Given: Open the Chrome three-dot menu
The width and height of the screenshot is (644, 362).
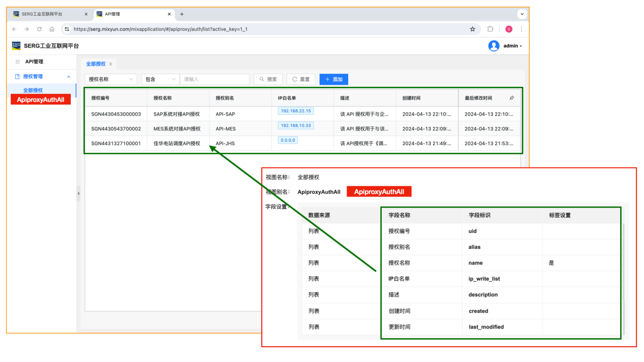Looking at the screenshot, I should pos(522,29).
